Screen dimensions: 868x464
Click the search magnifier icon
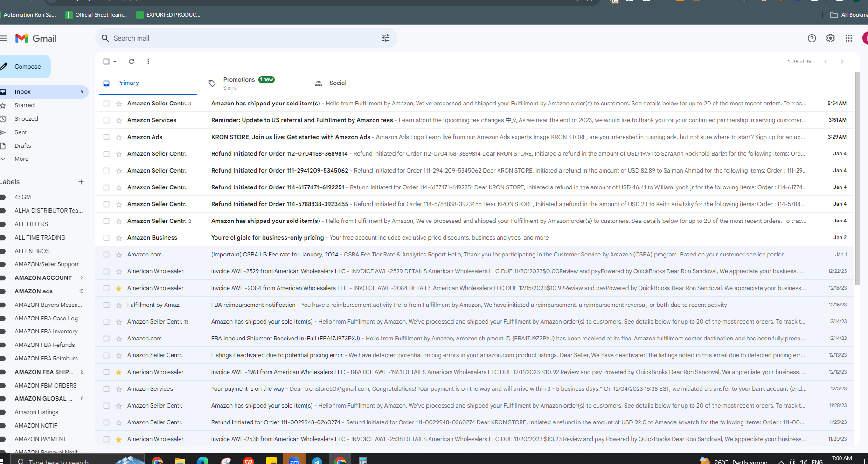pyautogui.click(x=105, y=38)
